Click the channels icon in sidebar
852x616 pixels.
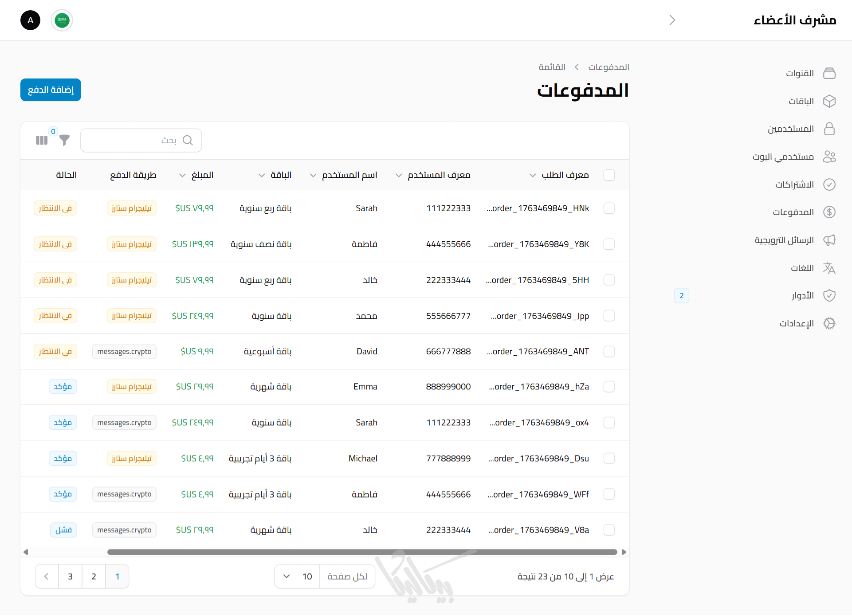(x=829, y=73)
